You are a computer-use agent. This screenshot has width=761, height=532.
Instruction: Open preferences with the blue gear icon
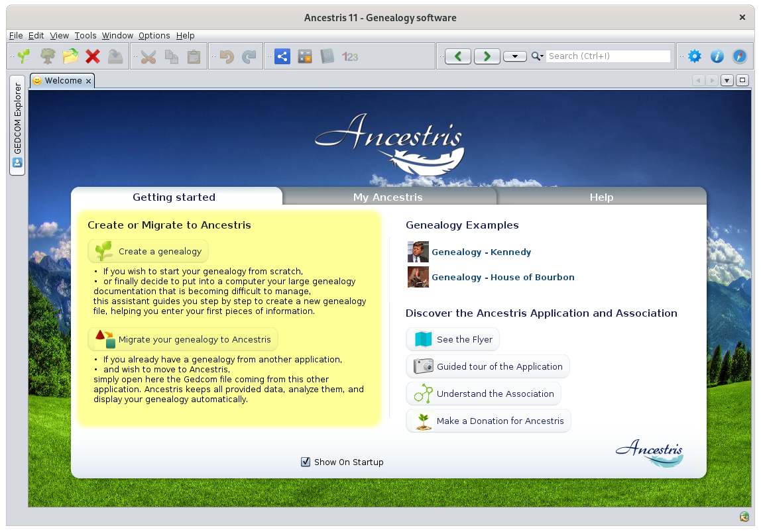[x=695, y=56]
